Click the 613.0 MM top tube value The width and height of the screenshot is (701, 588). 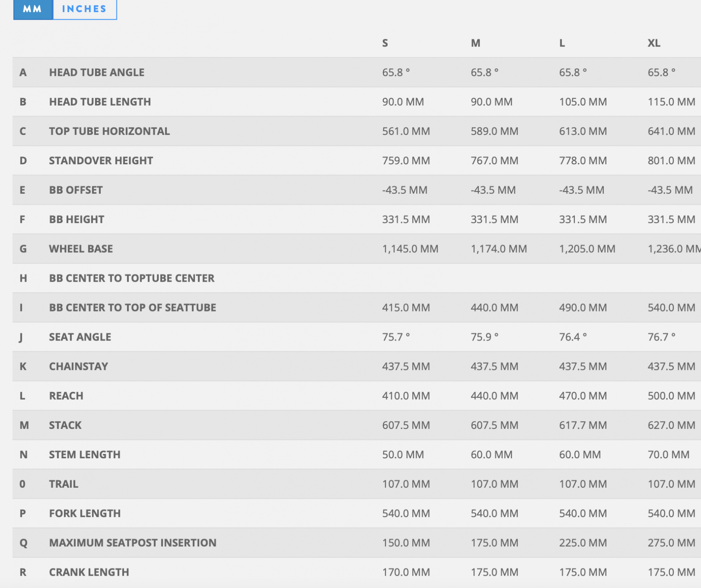[583, 131]
